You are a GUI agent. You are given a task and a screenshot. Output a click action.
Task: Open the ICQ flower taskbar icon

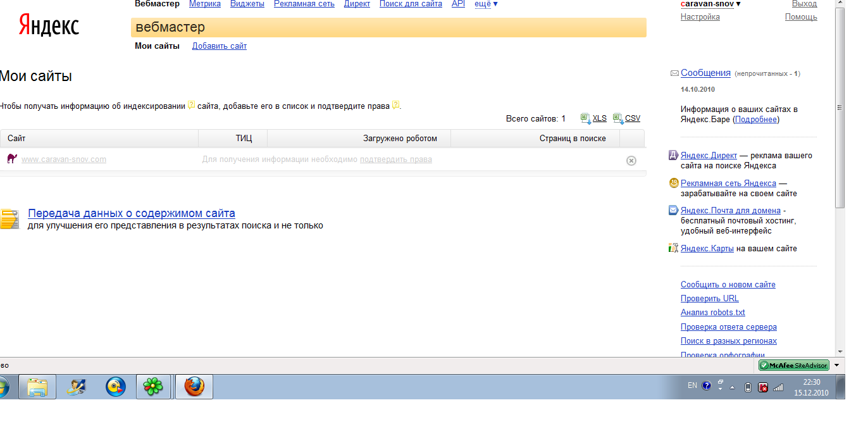click(x=153, y=387)
